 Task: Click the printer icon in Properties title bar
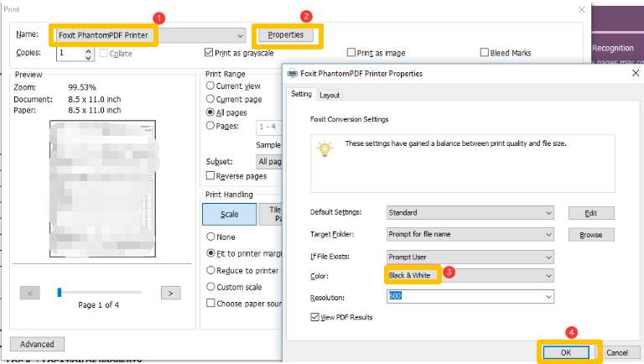293,74
